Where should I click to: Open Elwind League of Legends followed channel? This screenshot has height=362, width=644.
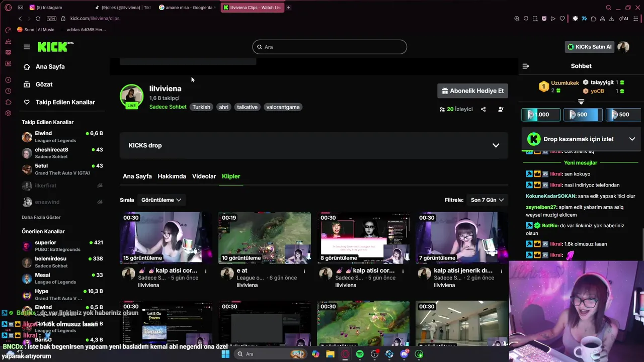[x=62, y=137]
